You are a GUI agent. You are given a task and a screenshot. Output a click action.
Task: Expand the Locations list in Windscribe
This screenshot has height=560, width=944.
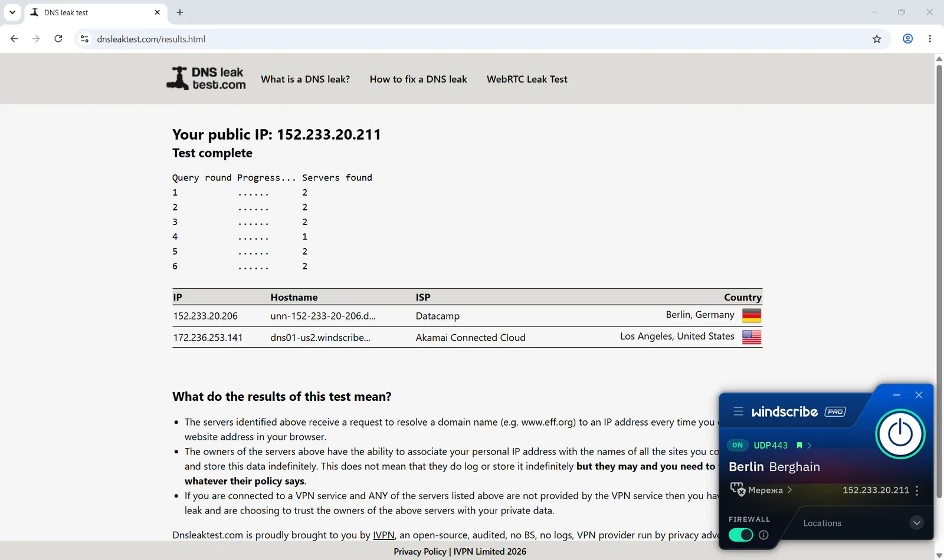click(x=916, y=523)
